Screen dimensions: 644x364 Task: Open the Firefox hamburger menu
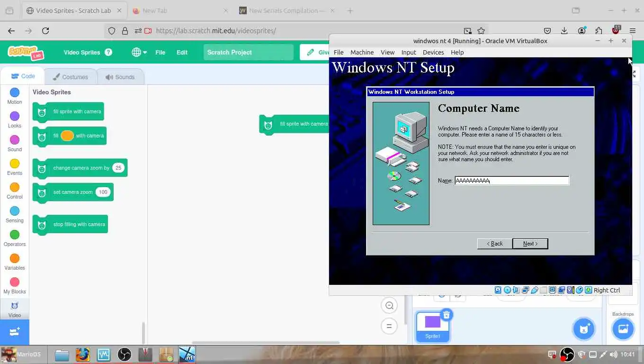point(632,31)
